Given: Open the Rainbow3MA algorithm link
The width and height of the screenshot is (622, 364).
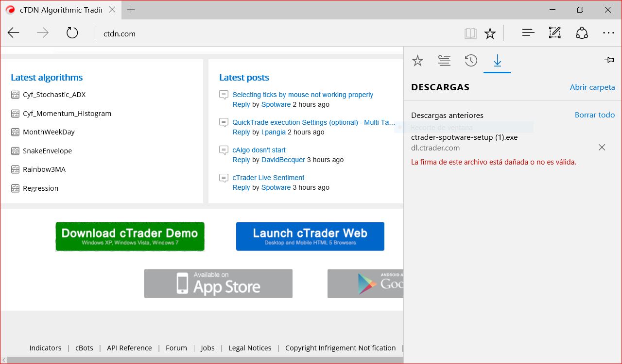Looking at the screenshot, I should click(x=44, y=169).
